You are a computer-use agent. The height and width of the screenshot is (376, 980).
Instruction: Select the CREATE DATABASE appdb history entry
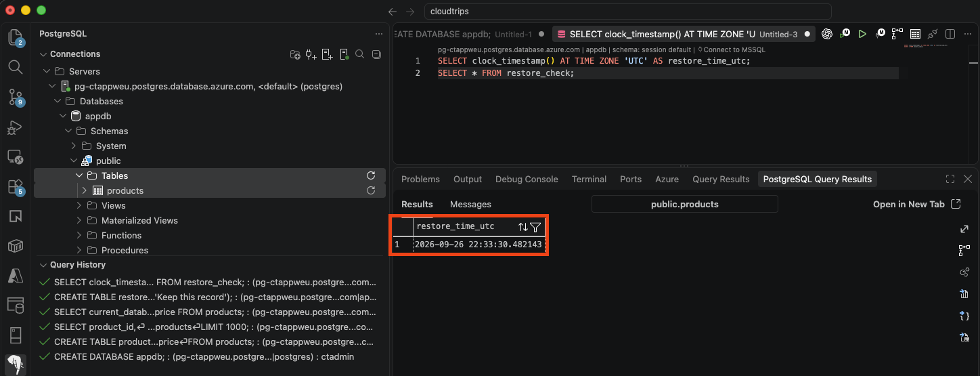tap(204, 356)
